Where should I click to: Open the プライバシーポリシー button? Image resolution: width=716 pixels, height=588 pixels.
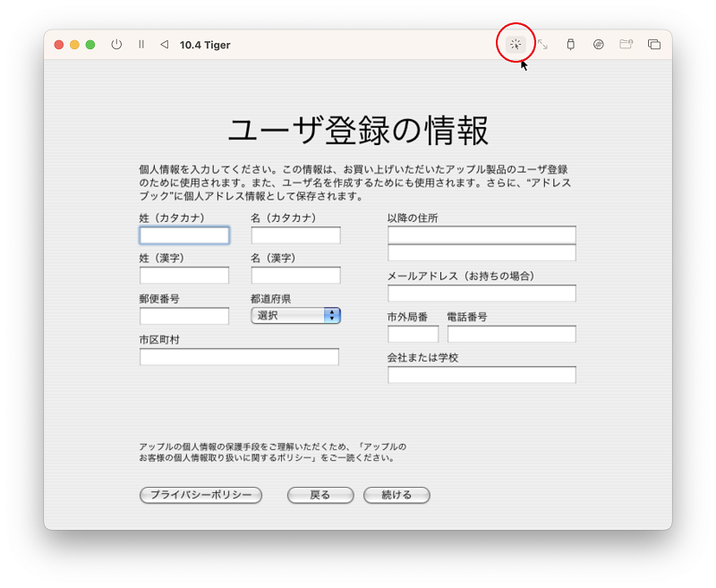(200, 495)
